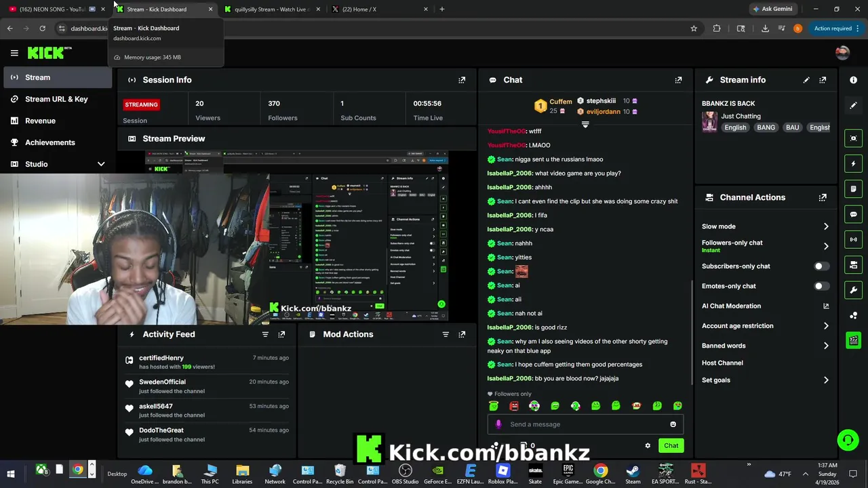
Task: Expand Banned words chevron
Action: [x=826, y=346]
